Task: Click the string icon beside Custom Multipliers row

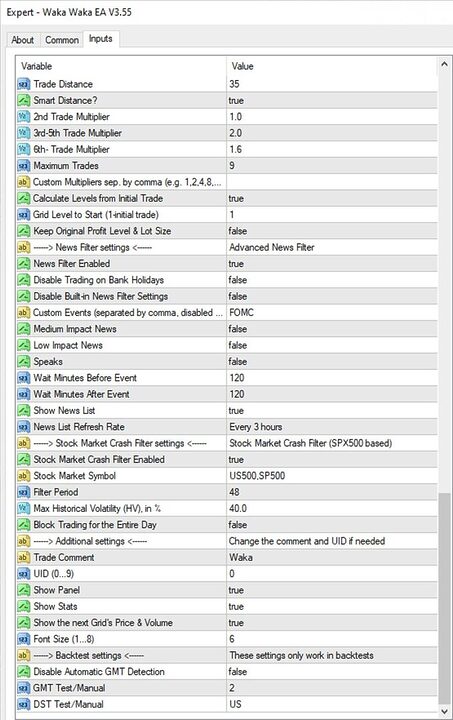Action: pyautogui.click(x=23, y=182)
